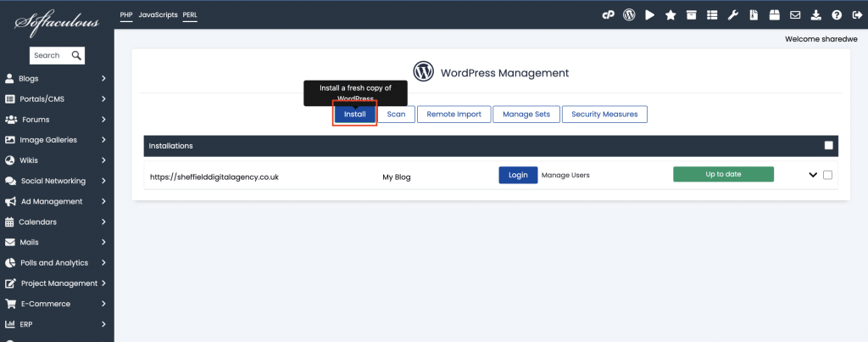Click the Mails envelope icon in sidebar

(9, 243)
